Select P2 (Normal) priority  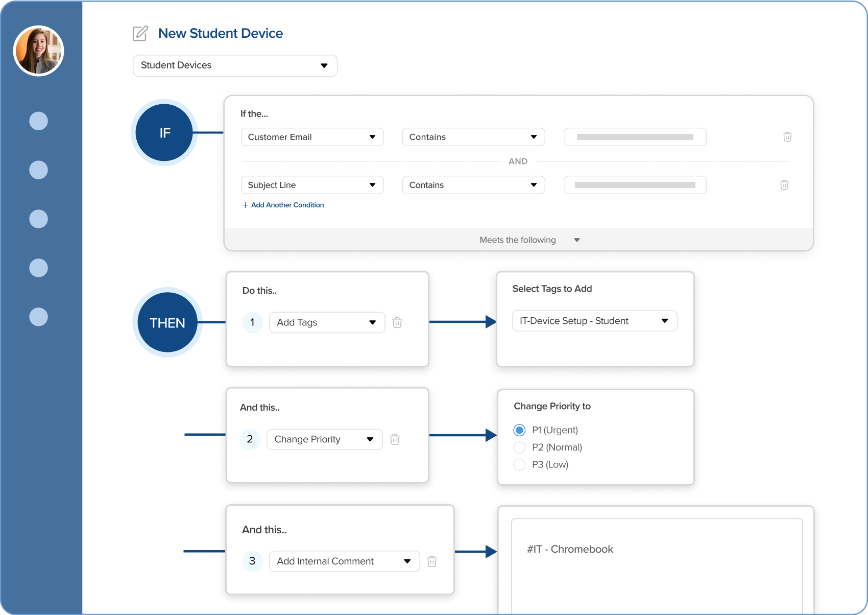[x=519, y=447]
